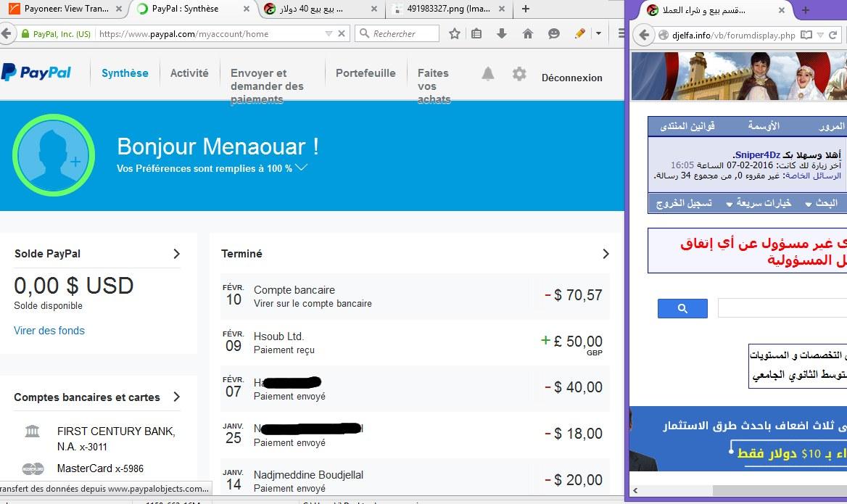Click the Faites vos achats link
This screenshot has width=847, height=504.
click(434, 86)
